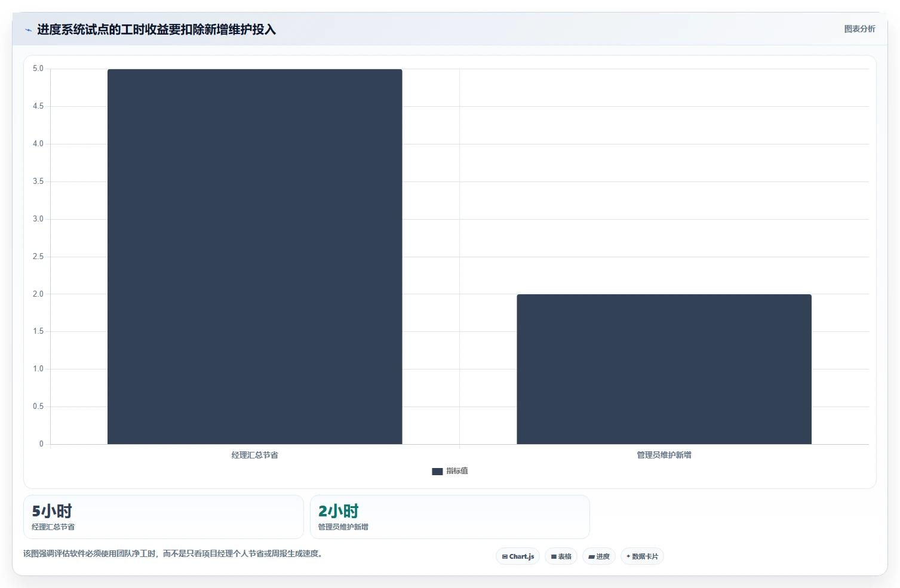Click the footer note starting 该图强调评估软件
Image resolution: width=900 pixels, height=588 pixels.
click(x=174, y=553)
